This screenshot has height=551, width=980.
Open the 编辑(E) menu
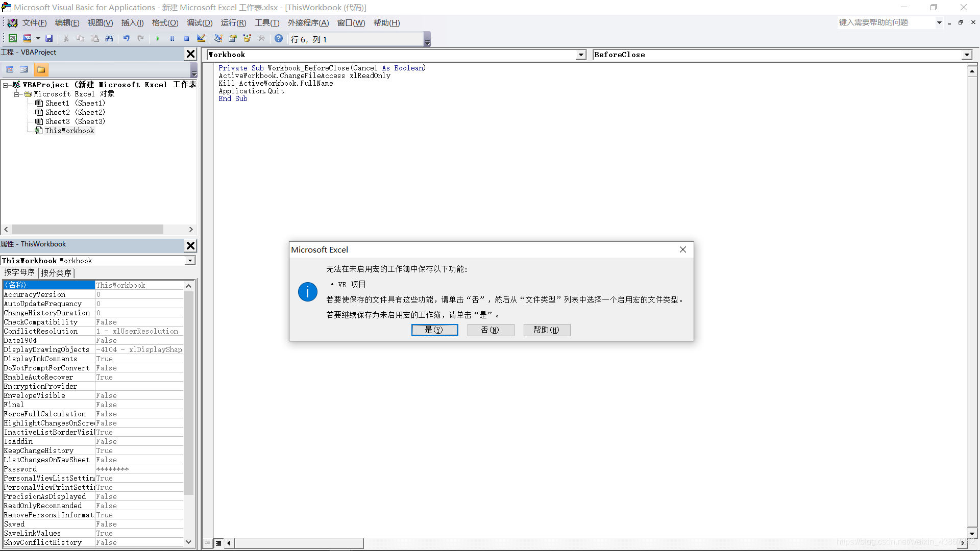67,23
